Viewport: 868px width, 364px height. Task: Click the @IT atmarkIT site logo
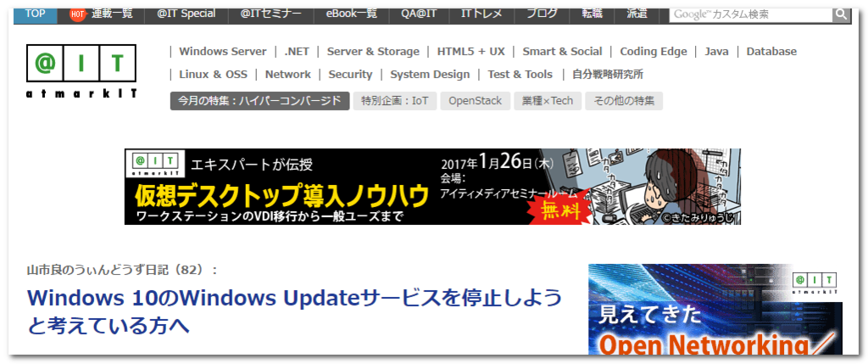coord(81,71)
